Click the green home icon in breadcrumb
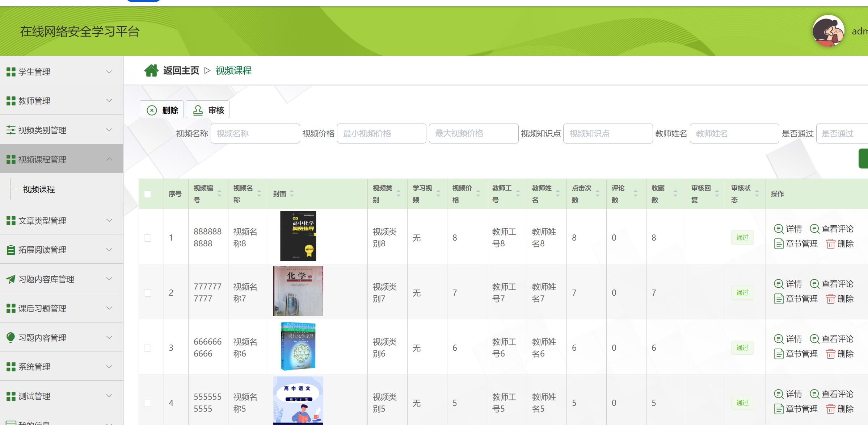This screenshot has width=868, height=425. coord(151,70)
